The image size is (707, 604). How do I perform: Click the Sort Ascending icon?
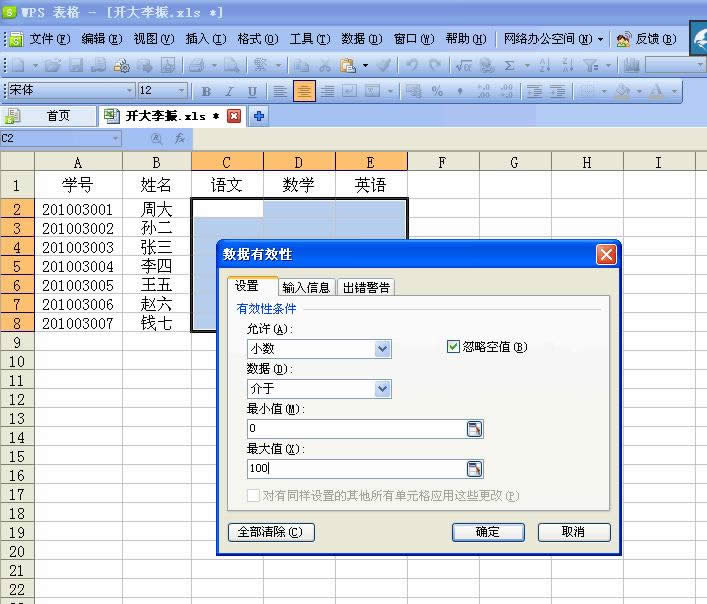545,66
